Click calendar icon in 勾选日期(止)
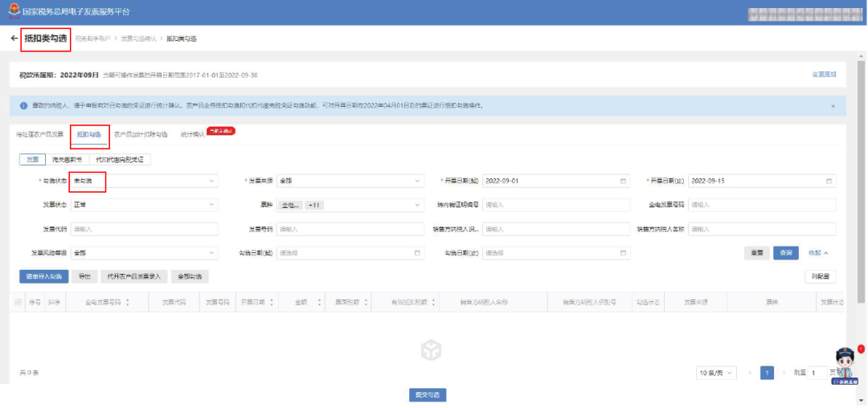Viewport: 868px width, 408px height. [x=622, y=253]
